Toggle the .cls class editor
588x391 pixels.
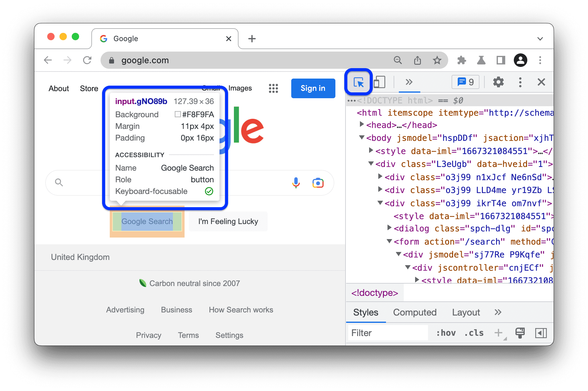point(474,333)
